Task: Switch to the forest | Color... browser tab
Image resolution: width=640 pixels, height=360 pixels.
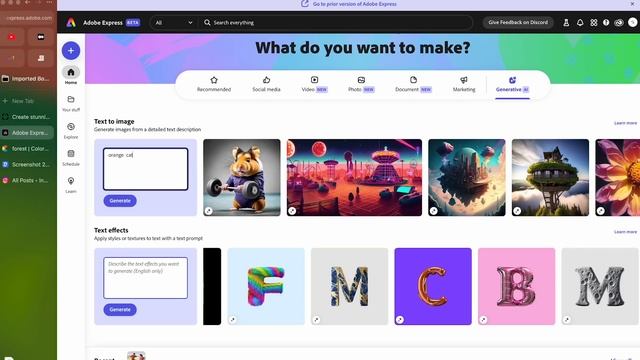Action: 27,149
